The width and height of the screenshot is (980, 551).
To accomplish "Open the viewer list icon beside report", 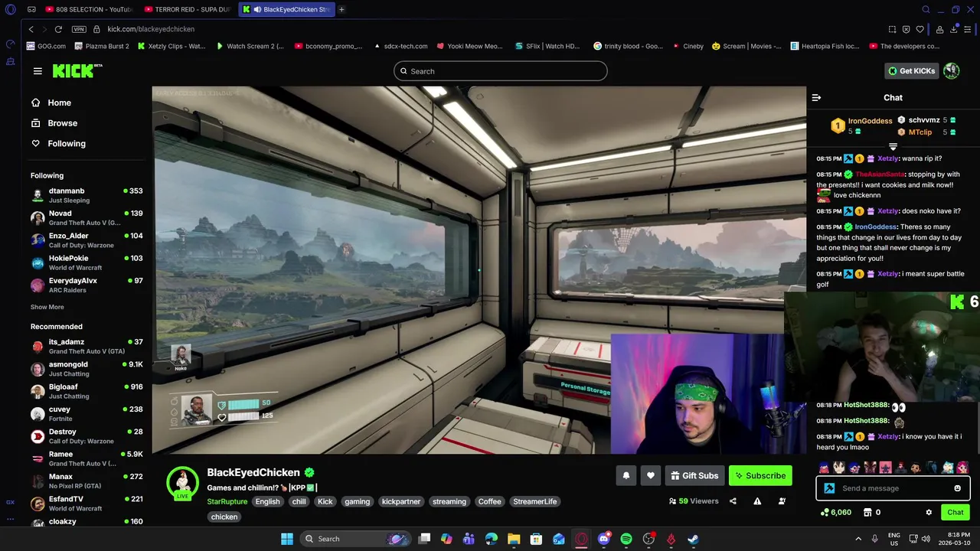I will [x=782, y=501].
